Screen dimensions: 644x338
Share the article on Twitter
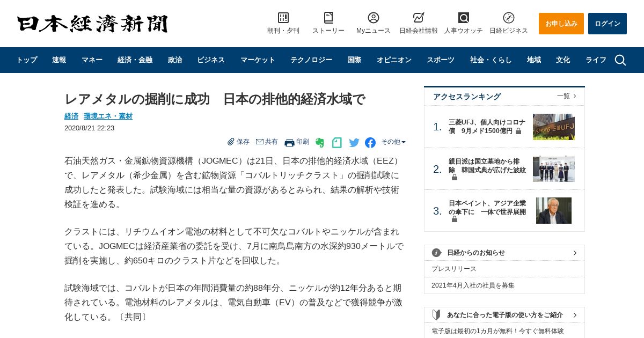354,142
